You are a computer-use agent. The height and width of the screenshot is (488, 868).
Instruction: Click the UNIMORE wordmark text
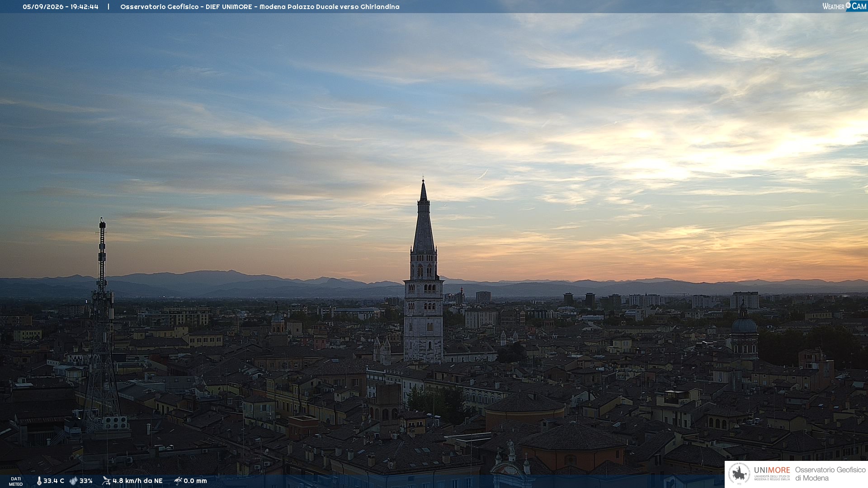[x=772, y=470]
